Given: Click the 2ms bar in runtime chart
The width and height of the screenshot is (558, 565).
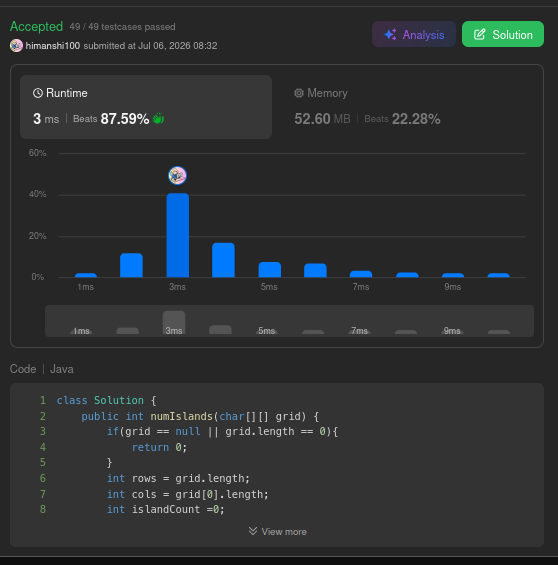Looking at the screenshot, I should [131, 265].
